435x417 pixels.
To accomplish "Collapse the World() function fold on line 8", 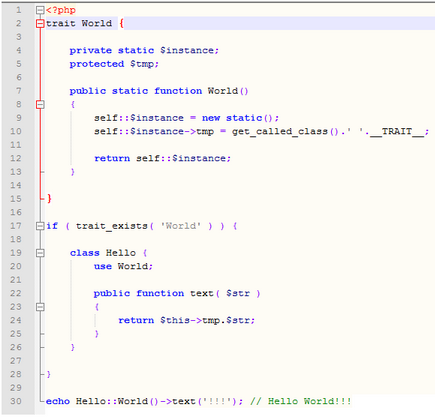I will [x=40, y=104].
